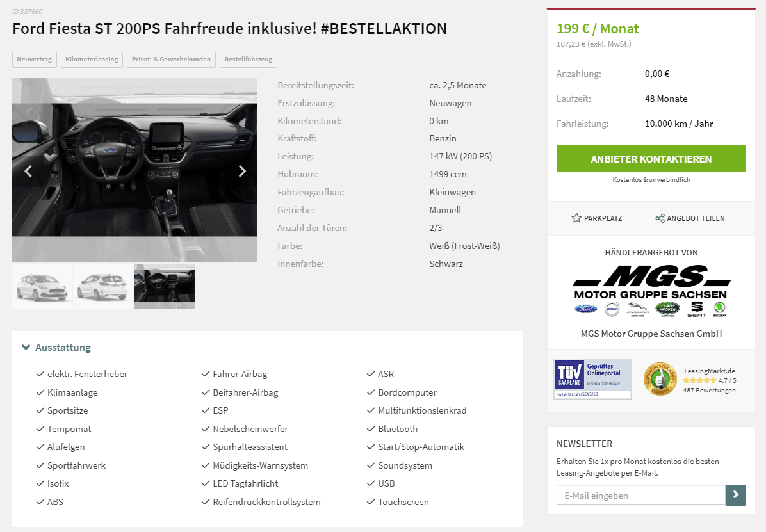Show next image with right arrow
Screen dimensions: 766x532
point(242,171)
